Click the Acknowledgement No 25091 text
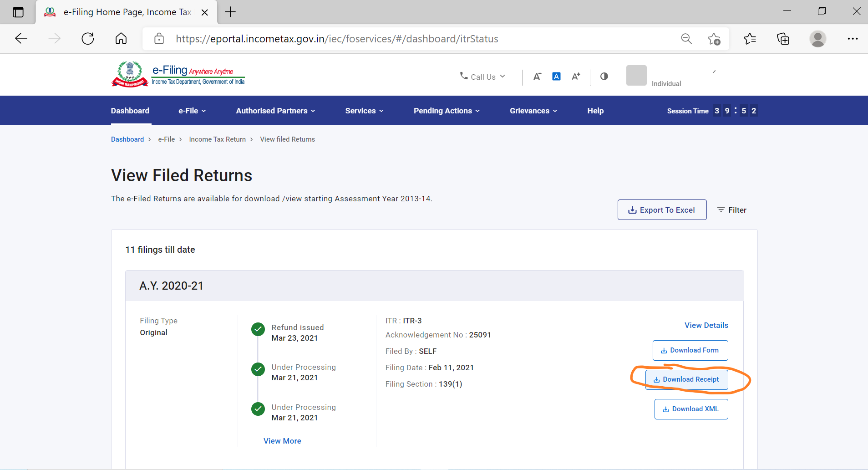868x470 pixels. pyautogui.click(x=438, y=335)
